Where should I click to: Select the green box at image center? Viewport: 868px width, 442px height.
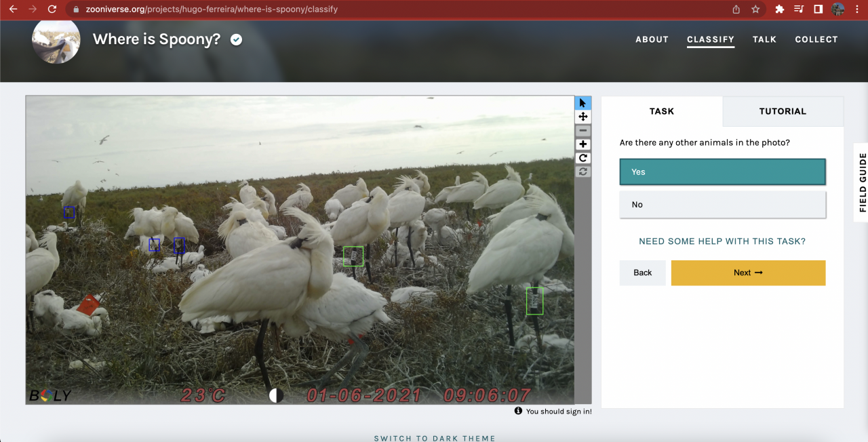click(353, 256)
